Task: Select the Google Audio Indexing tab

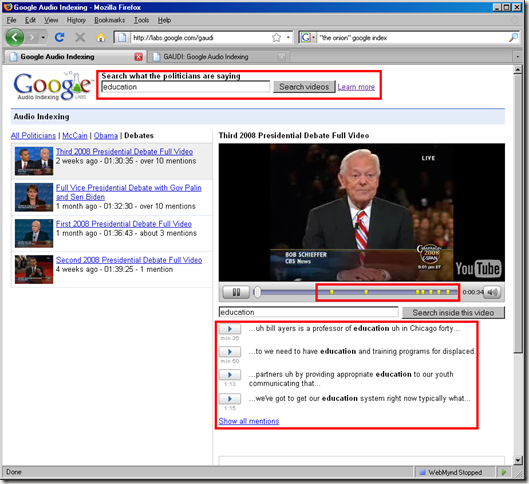Action: 75,57
